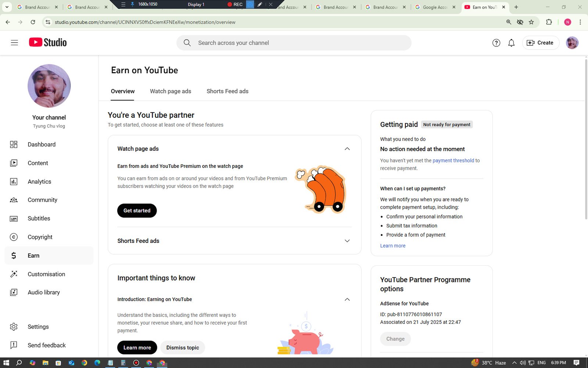Viewport: 588px width, 368px height.
Task: Open Community in the sidebar
Action: click(x=49, y=200)
